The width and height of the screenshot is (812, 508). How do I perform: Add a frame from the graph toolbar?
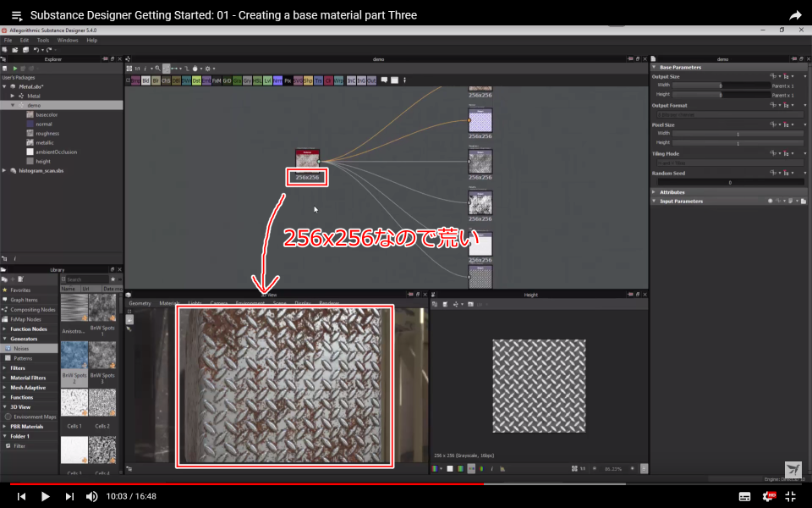(x=395, y=80)
